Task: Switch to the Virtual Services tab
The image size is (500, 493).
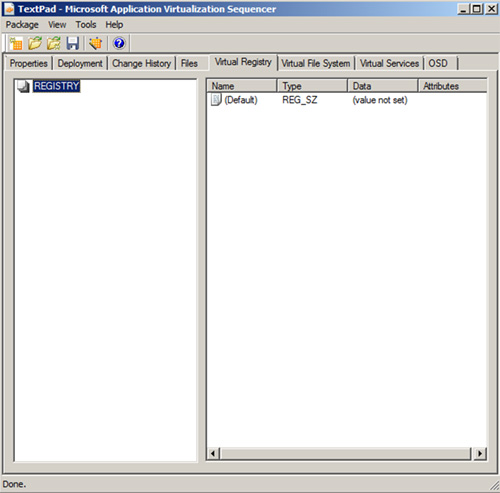Action: point(389,63)
